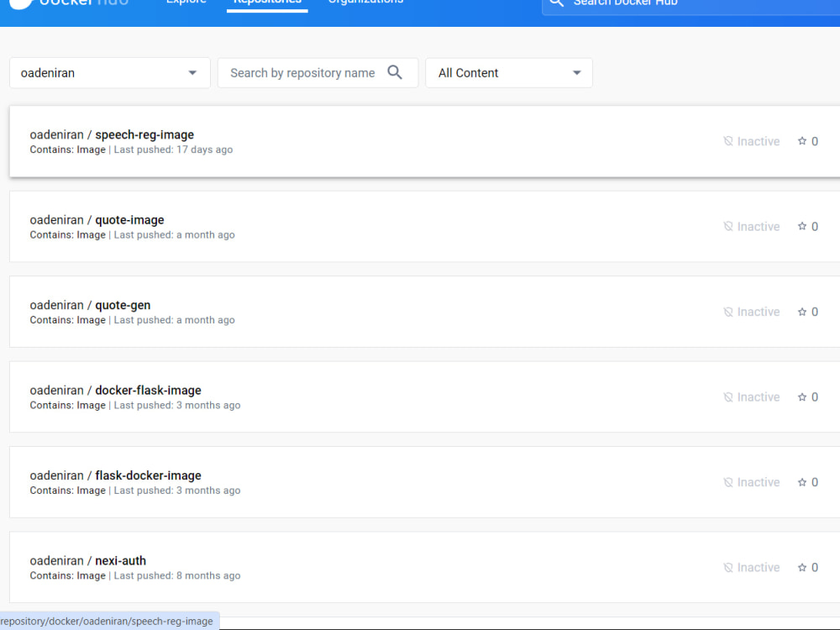This screenshot has width=840, height=630.
Task: Click Inactive scan icon for flask-docker-image
Action: point(728,481)
